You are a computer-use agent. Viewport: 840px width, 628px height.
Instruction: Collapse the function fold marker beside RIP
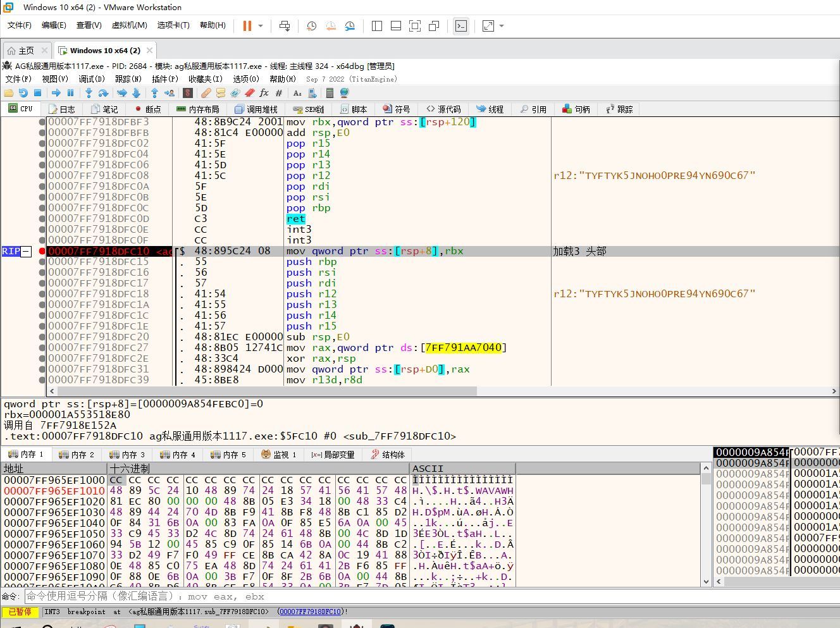pyautogui.click(x=26, y=252)
